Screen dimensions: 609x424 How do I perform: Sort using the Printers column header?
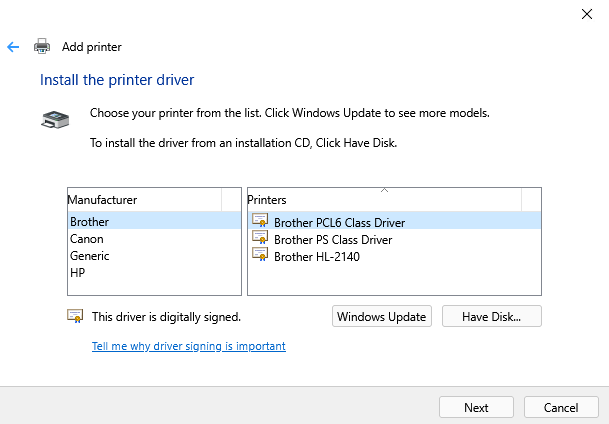[385, 200]
